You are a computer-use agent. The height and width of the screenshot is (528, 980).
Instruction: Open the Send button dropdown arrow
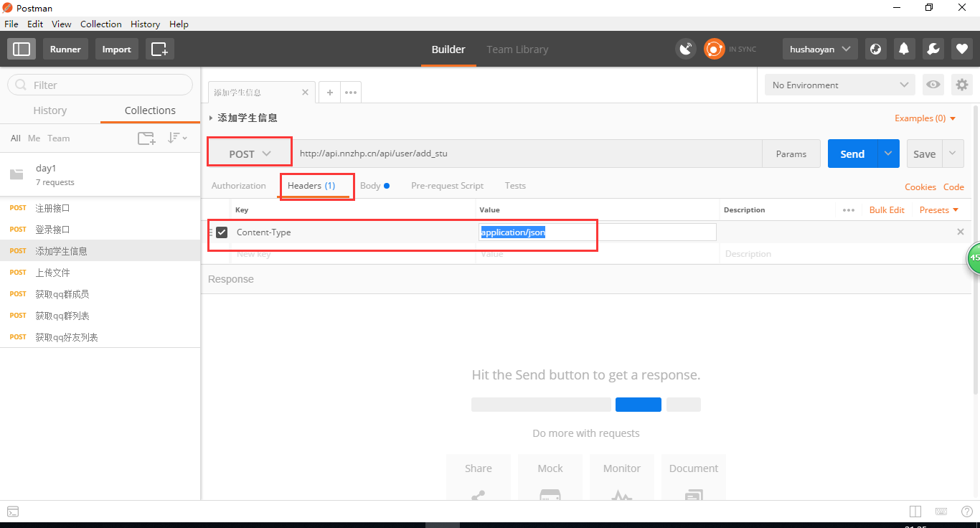point(888,154)
